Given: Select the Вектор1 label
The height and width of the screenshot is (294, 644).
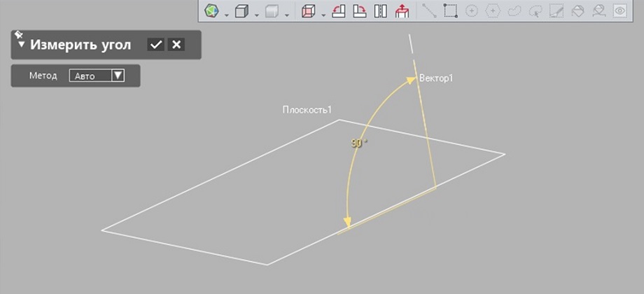Looking at the screenshot, I should click(x=435, y=78).
